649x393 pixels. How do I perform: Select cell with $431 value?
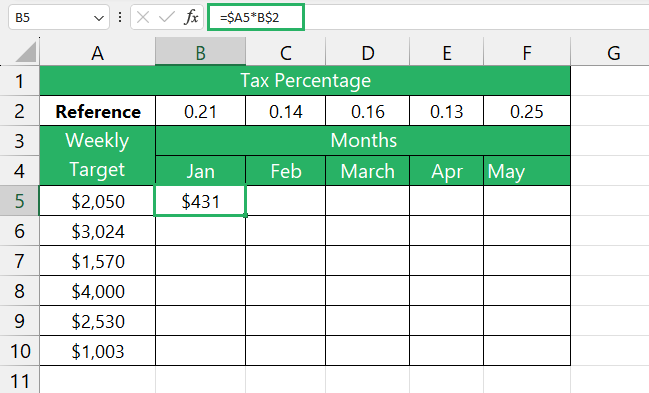click(x=200, y=201)
